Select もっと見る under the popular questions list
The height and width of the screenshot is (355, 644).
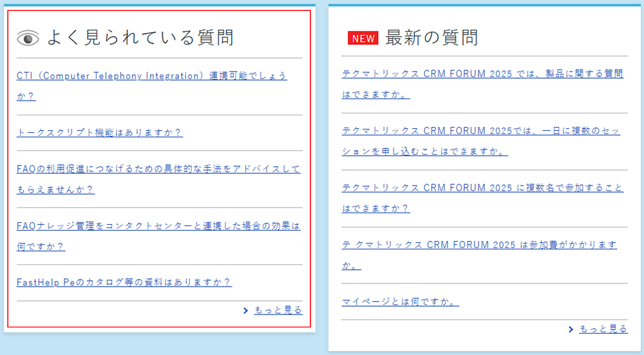pos(278,311)
